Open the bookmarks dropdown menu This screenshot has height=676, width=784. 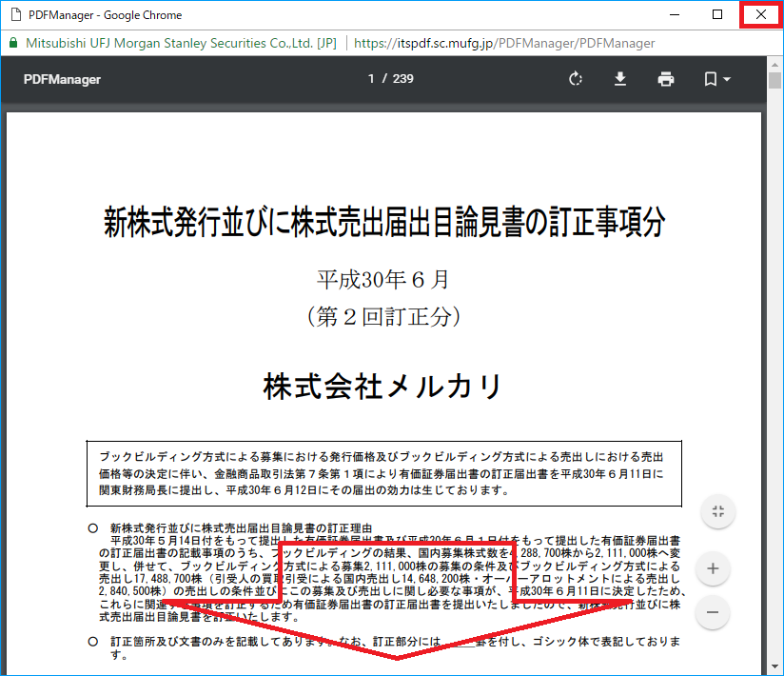[x=717, y=79]
